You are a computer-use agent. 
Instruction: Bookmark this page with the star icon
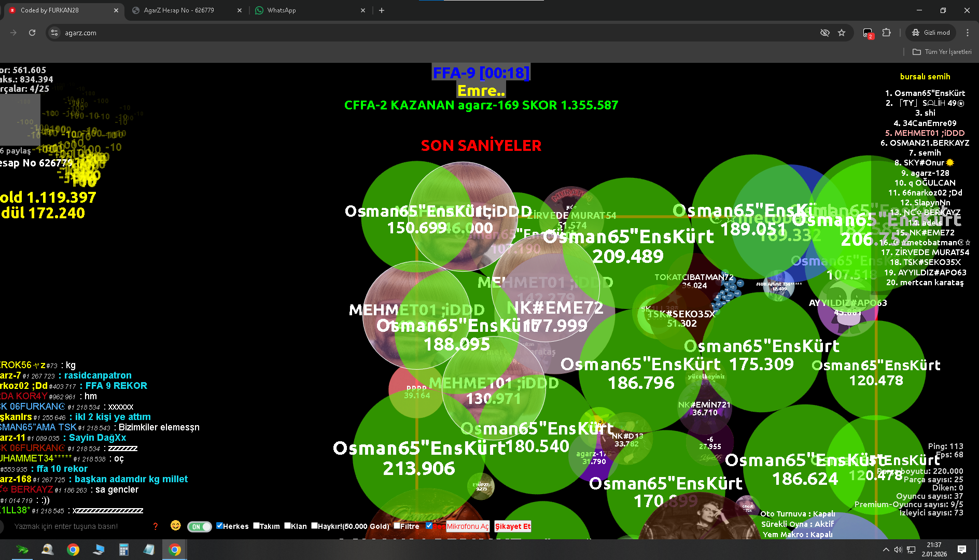point(842,33)
